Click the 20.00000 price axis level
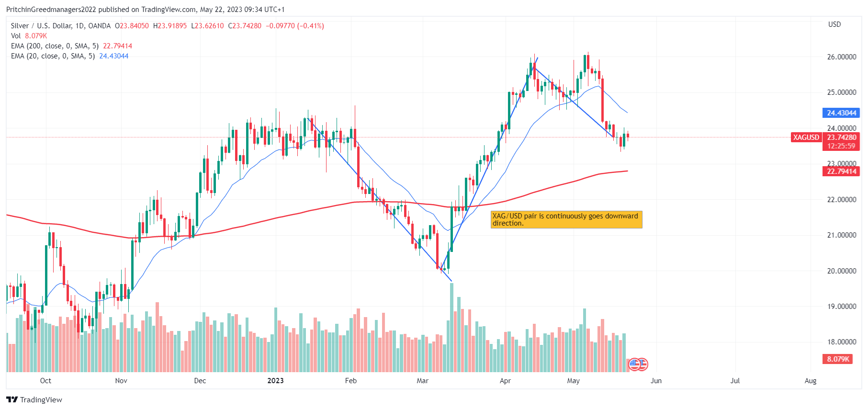868x410 pixels. click(842, 271)
